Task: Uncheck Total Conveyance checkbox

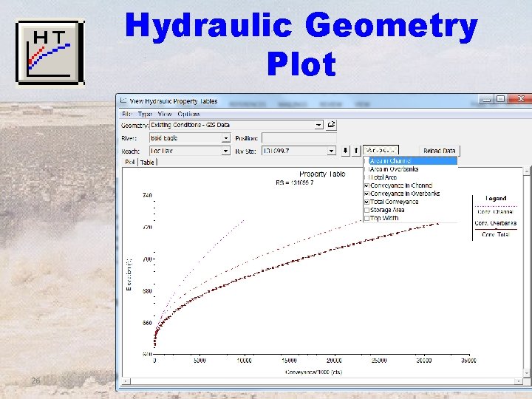Action: click(x=366, y=202)
